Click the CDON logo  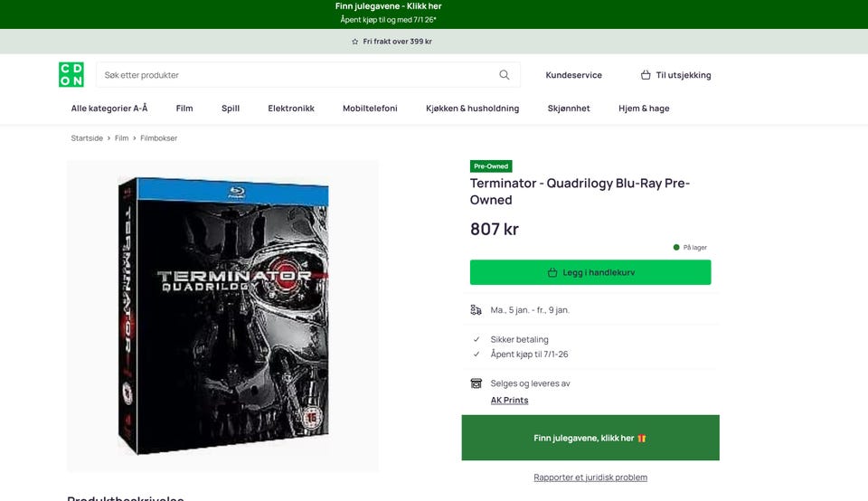coord(71,75)
